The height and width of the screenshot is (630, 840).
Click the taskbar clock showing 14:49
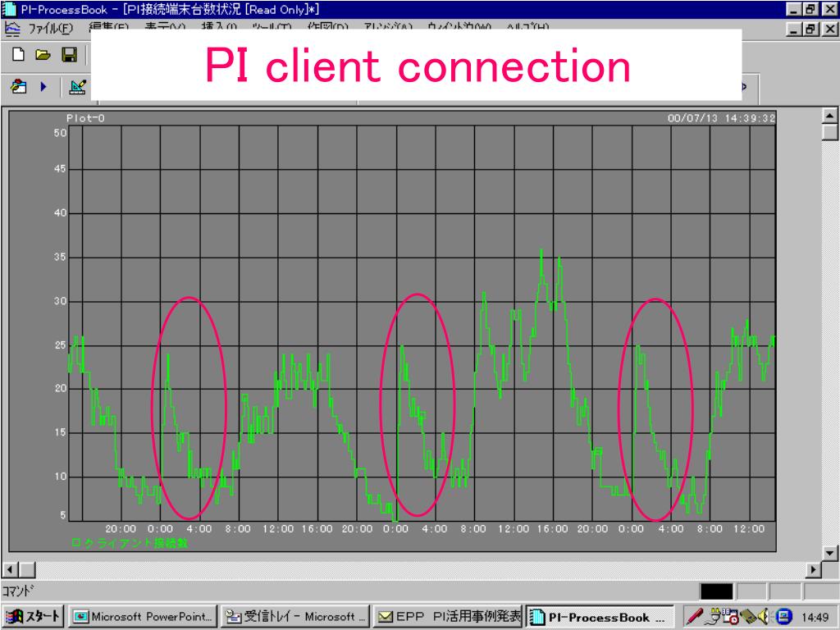[x=815, y=618]
